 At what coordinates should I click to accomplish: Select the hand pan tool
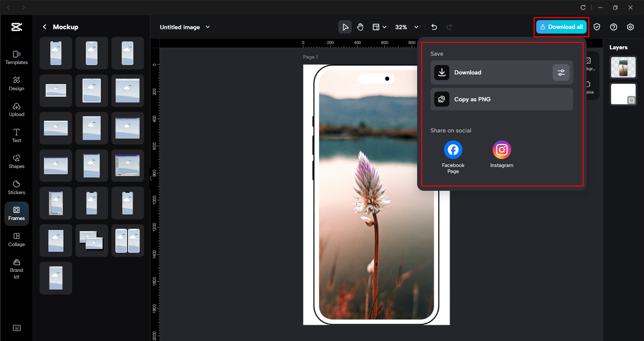pos(360,27)
